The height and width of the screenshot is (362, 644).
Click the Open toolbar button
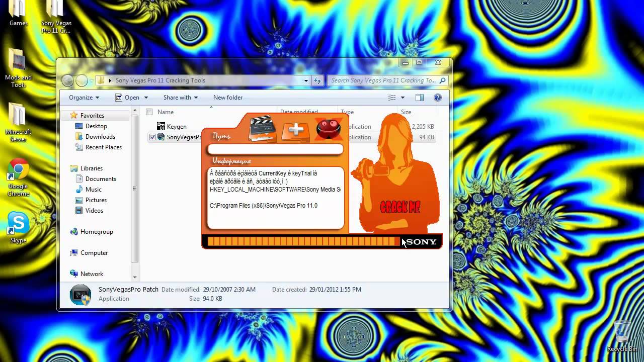(127, 98)
